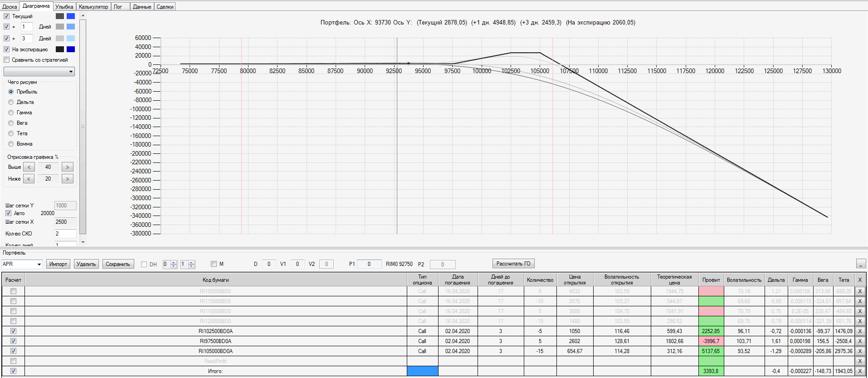Click the Итого profit value 3393,8
This screenshot has height=378, width=868.
[711, 371]
